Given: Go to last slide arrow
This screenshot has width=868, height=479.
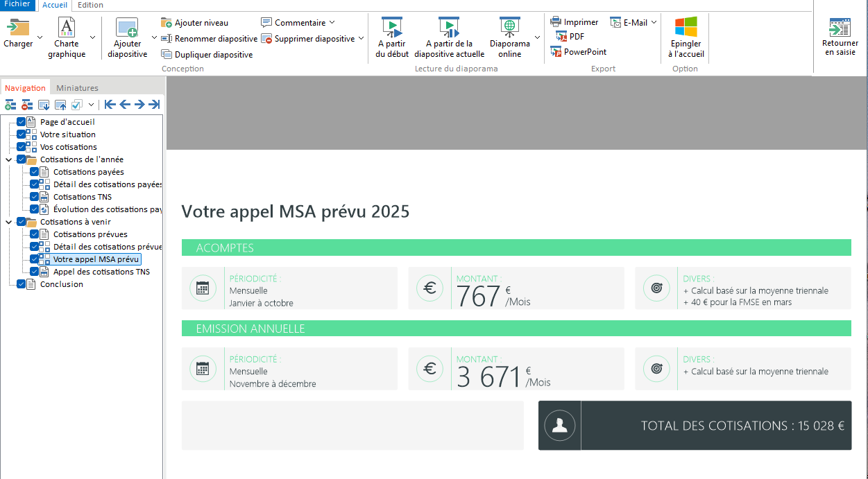Looking at the screenshot, I should pyautogui.click(x=154, y=105).
